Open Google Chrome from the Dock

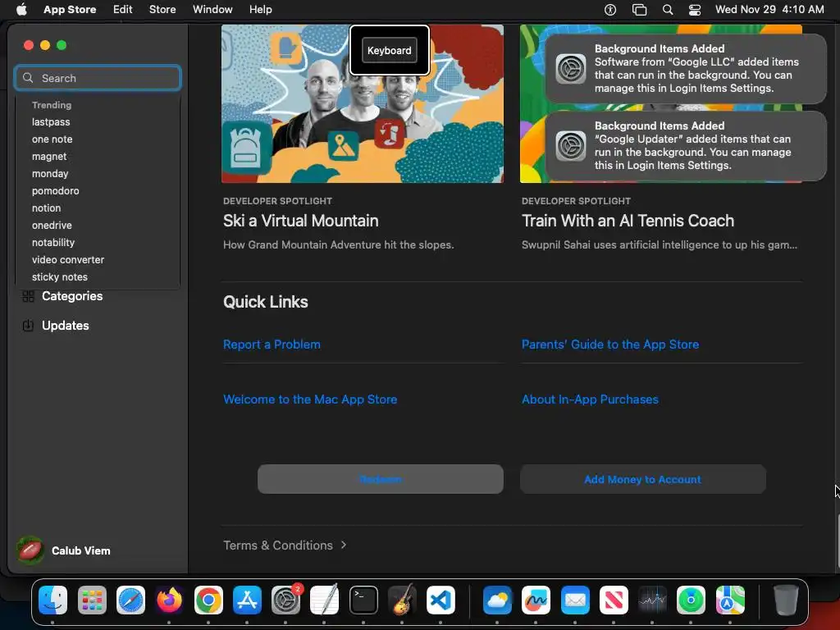(208, 600)
